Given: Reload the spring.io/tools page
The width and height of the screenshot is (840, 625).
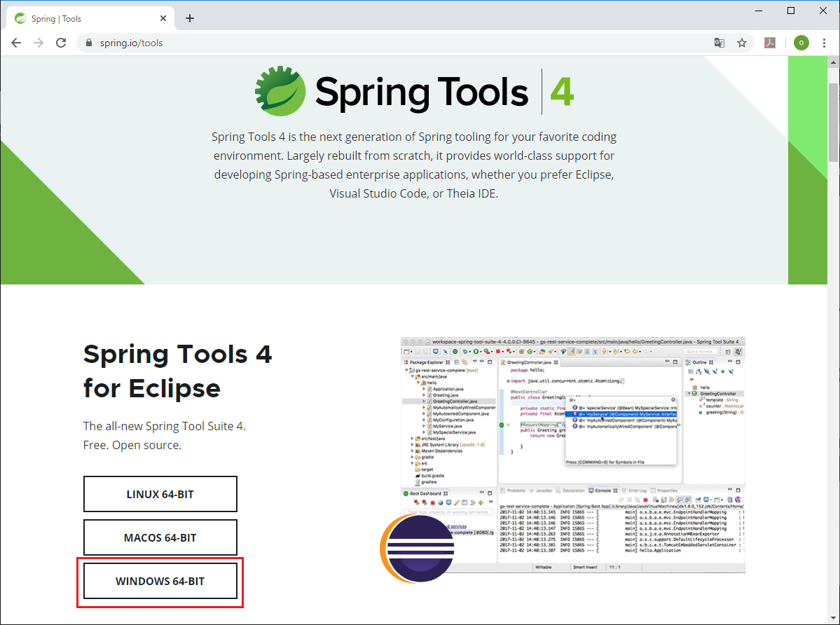Looking at the screenshot, I should [x=61, y=43].
